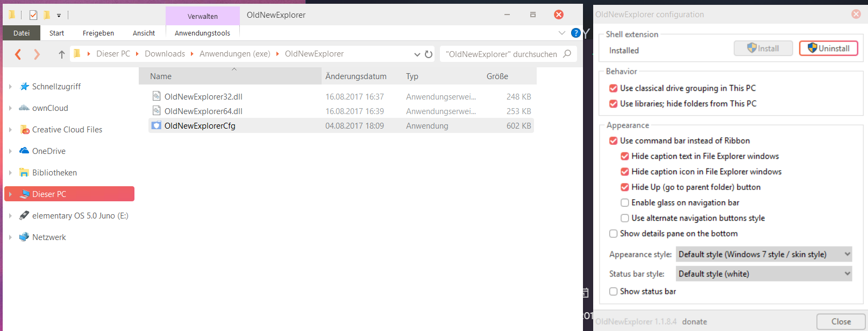The width and height of the screenshot is (868, 331).
Task: Click the Schnellzugriff star icon
Action: 24,86
